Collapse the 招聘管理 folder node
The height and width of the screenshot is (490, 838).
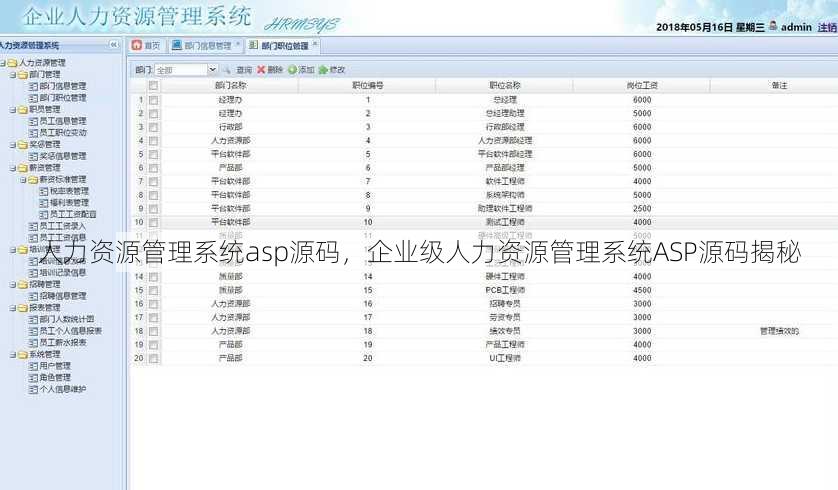13,285
